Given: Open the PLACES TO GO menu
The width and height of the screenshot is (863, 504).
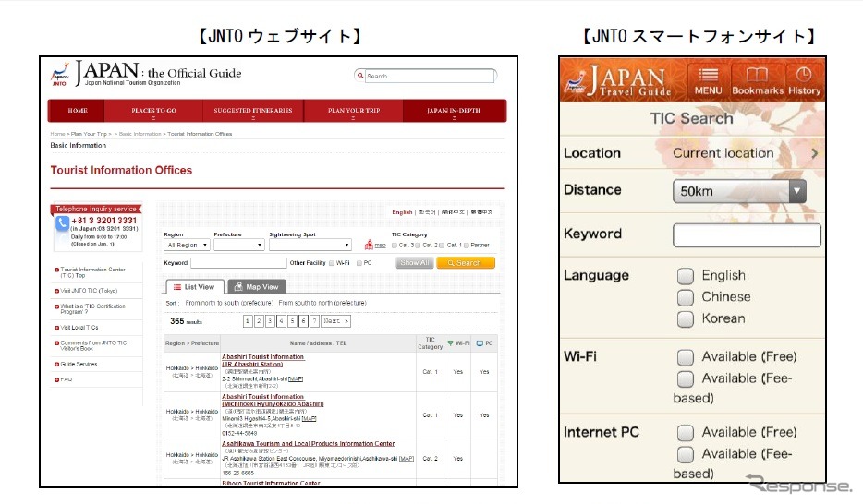Looking at the screenshot, I should (x=153, y=111).
